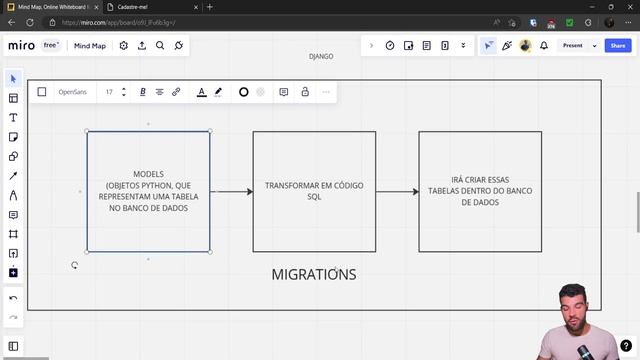Click the Present button
This screenshot has height=360, width=640.
(573, 46)
